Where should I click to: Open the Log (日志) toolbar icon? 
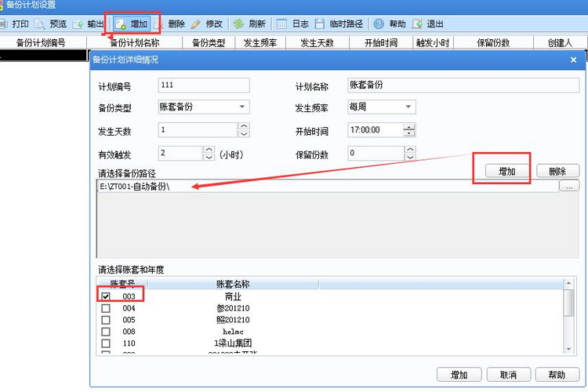click(281, 24)
